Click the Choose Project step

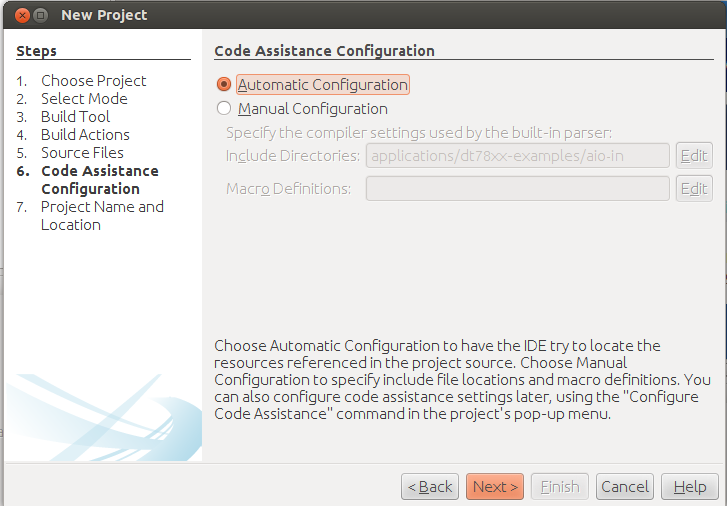(x=93, y=81)
